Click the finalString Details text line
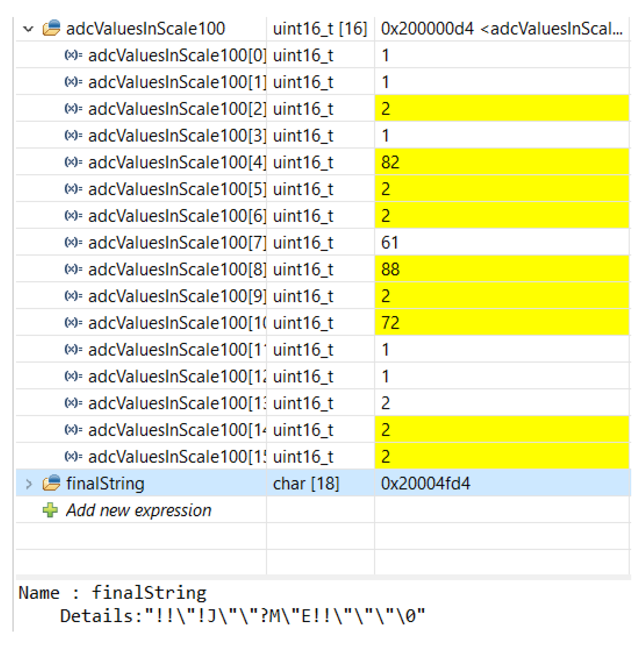This screenshot has height=646, width=644. 242,616
